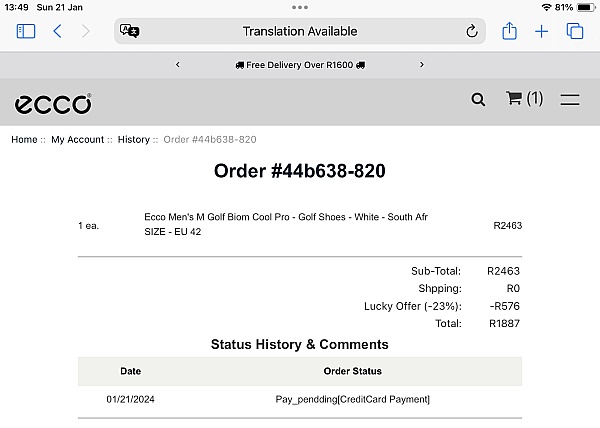The width and height of the screenshot is (600, 428).
Task: View shopping cart with 1 item
Action: (524, 99)
